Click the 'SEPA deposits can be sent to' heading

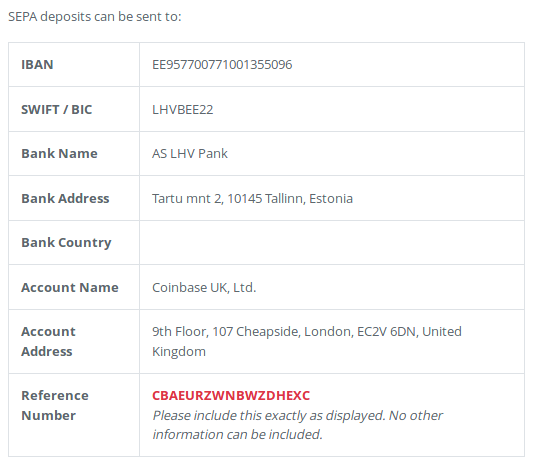(95, 17)
